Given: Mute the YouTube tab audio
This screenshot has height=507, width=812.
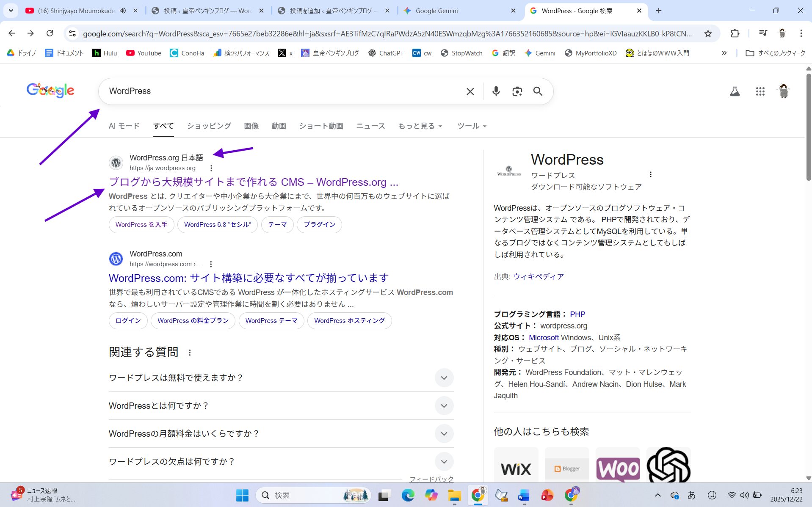Looking at the screenshot, I should (123, 11).
